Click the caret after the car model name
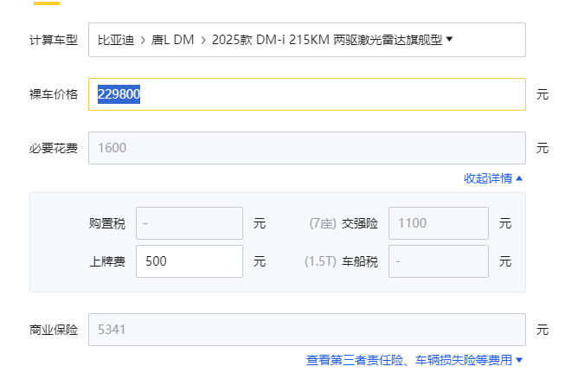The width and height of the screenshot is (578, 392). coord(450,39)
